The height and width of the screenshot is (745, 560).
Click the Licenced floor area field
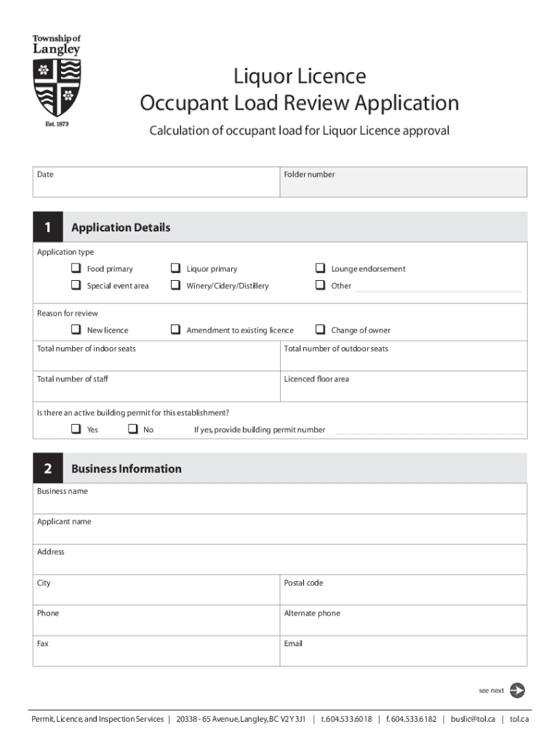click(404, 391)
